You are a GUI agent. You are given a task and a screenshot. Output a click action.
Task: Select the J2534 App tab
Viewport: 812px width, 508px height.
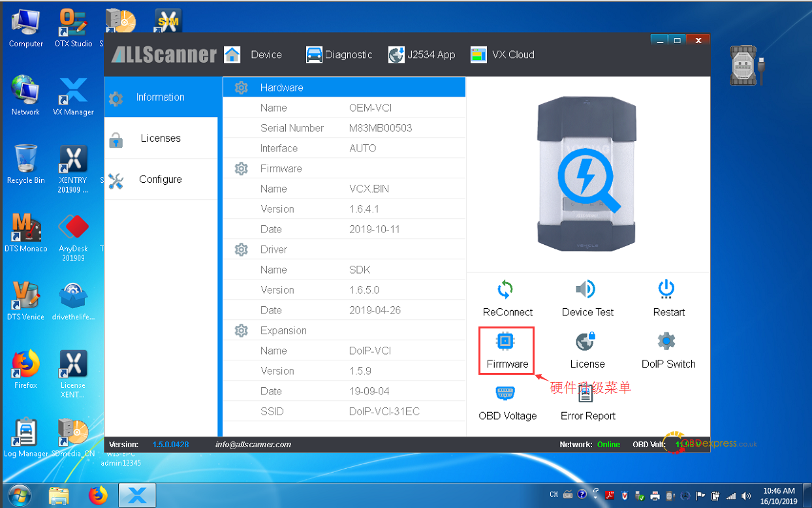(x=422, y=55)
